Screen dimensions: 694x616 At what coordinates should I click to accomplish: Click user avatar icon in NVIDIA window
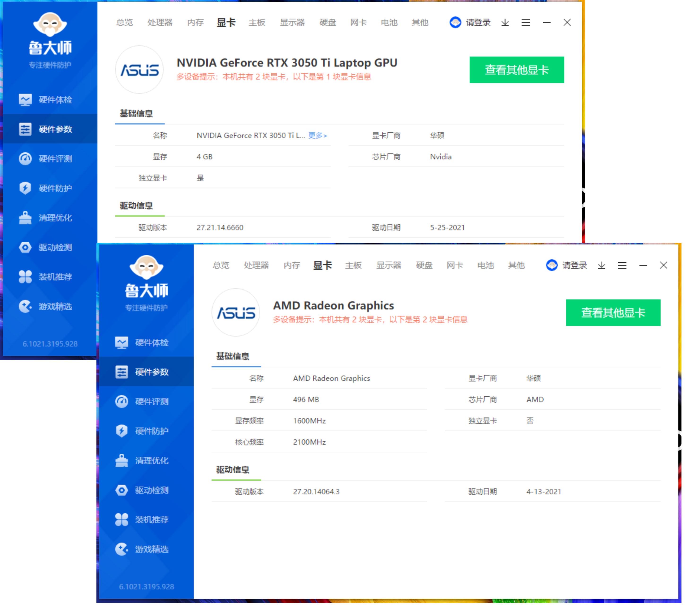pos(456,22)
